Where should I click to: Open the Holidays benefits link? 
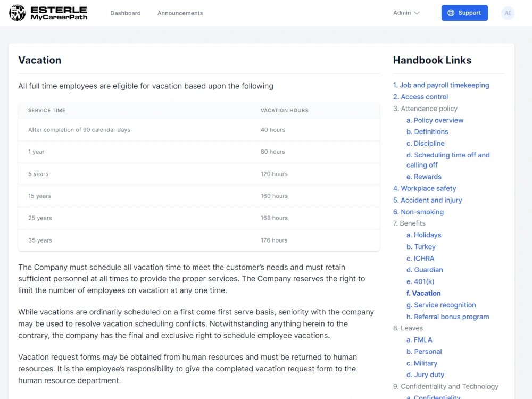[424, 235]
